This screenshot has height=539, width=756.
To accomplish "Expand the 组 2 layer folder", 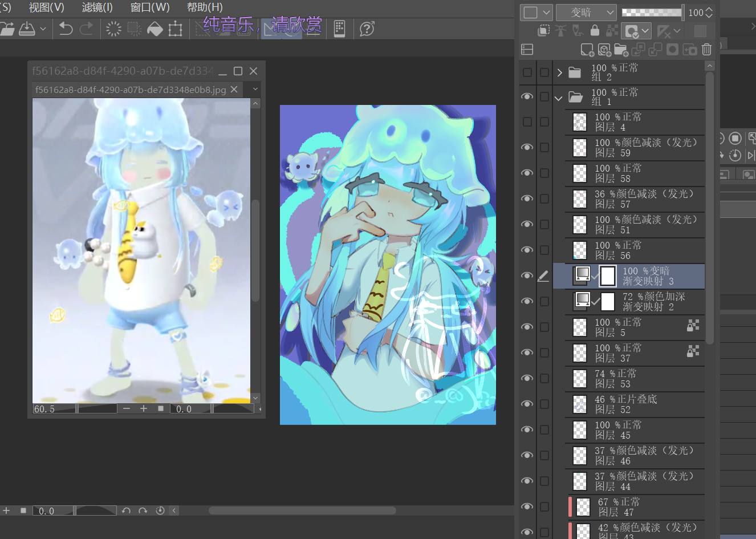I will pos(559,72).
